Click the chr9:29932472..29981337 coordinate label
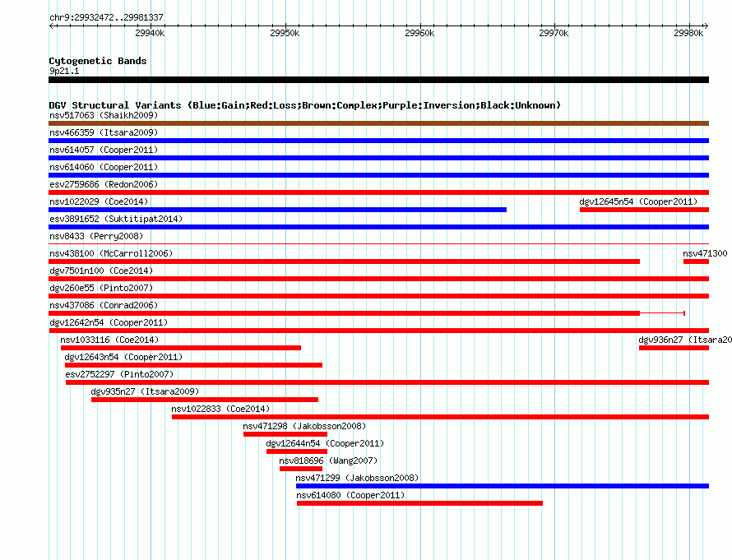Image resolution: width=732 pixels, height=560 pixels. click(106, 17)
